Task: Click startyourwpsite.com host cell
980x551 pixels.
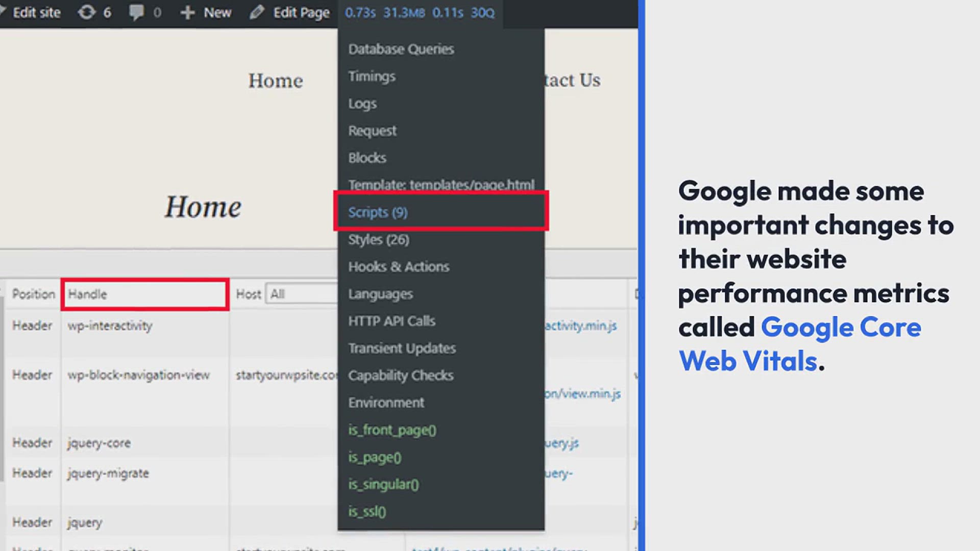Action: coord(286,375)
